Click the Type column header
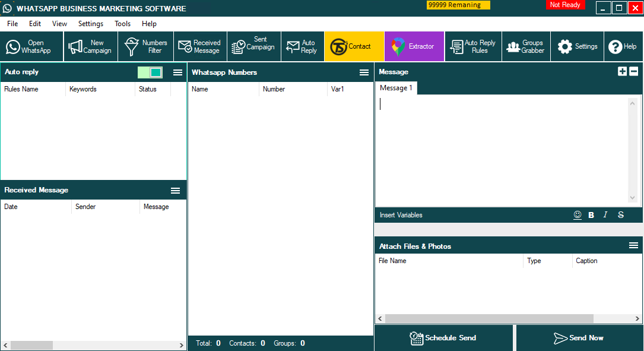This screenshot has height=351, width=644. coord(547,261)
